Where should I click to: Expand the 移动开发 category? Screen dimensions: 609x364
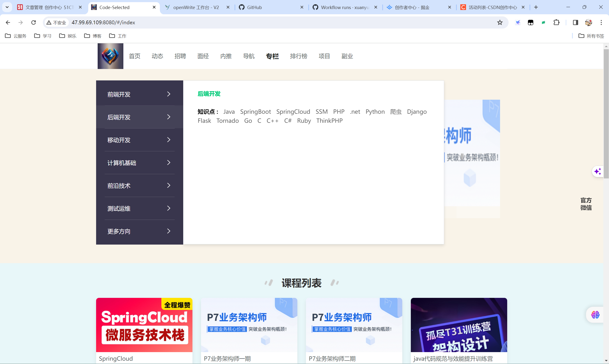pyautogui.click(x=139, y=140)
